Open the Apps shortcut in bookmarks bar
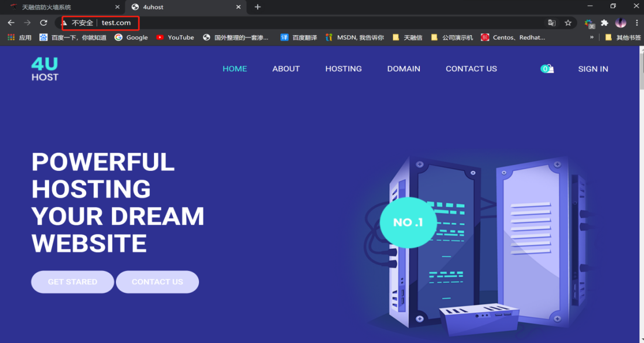The image size is (644, 343). pos(19,37)
